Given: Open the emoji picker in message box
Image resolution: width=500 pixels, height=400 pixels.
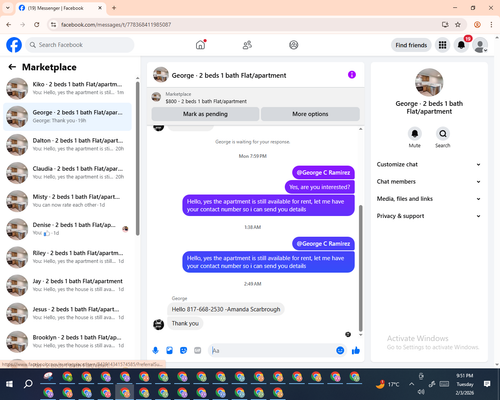Looking at the screenshot, I should pyautogui.click(x=340, y=350).
